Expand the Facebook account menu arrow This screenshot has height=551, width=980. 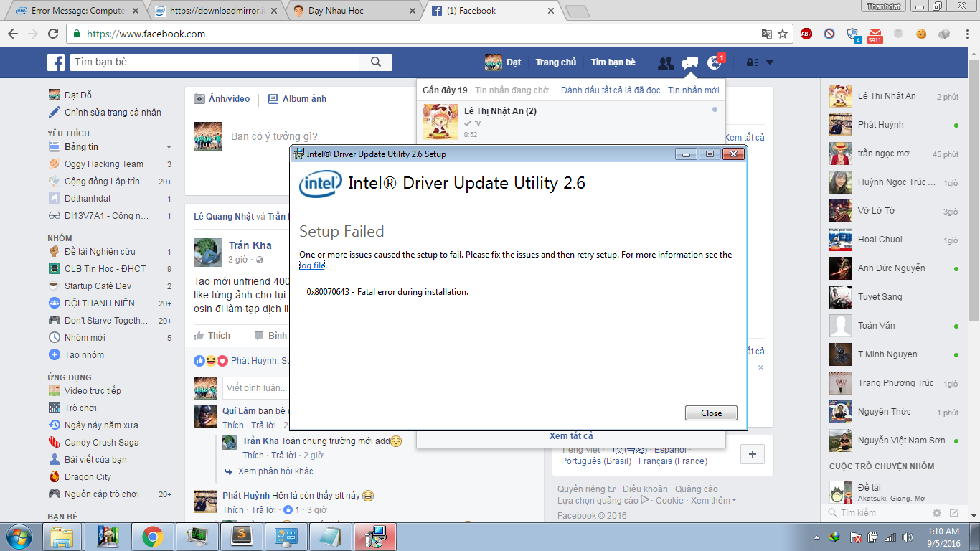(x=770, y=62)
